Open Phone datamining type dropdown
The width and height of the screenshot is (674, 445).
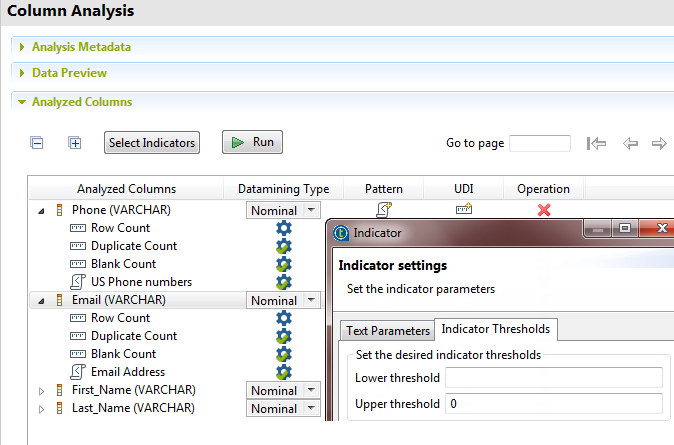coord(312,210)
